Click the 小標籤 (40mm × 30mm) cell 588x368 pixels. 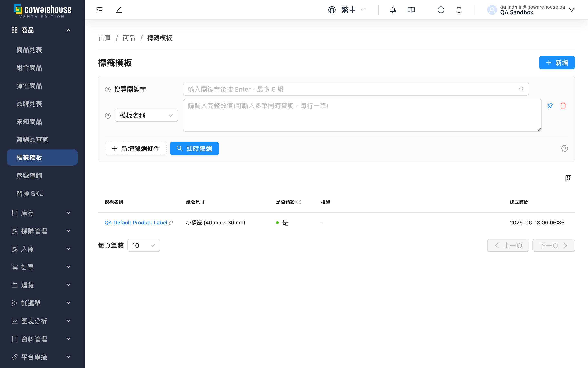tap(216, 223)
